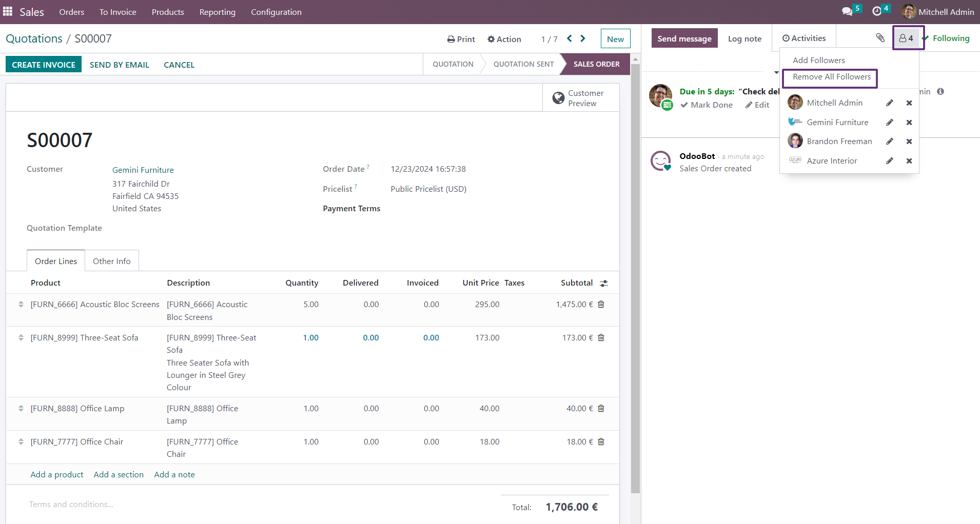Open the Reporting menu

click(218, 12)
